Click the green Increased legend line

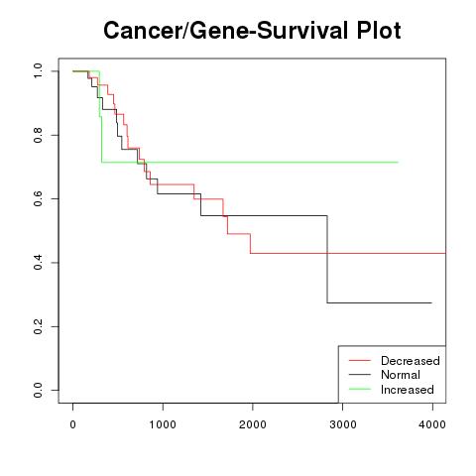[360, 389]
